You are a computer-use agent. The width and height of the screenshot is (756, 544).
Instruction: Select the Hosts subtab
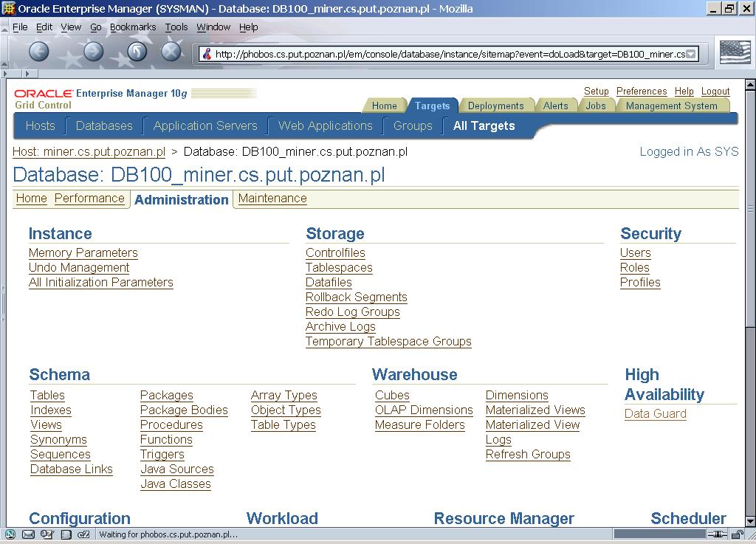tap(41, 125)
